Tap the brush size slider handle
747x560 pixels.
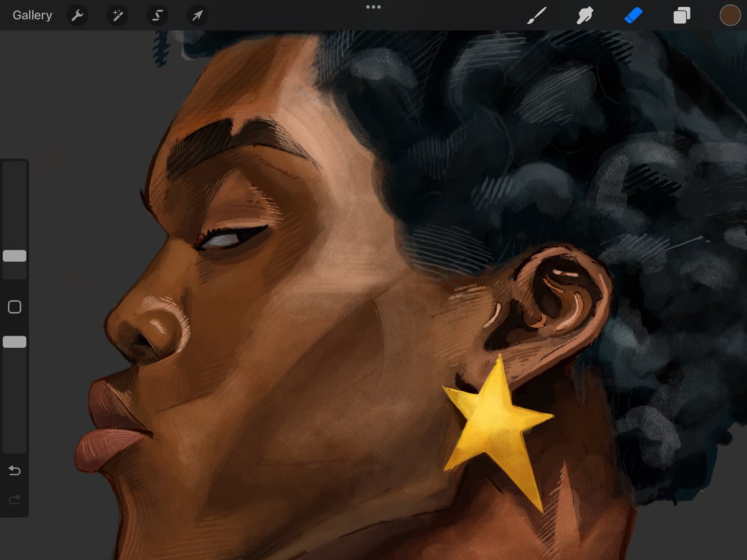point(14,256)
